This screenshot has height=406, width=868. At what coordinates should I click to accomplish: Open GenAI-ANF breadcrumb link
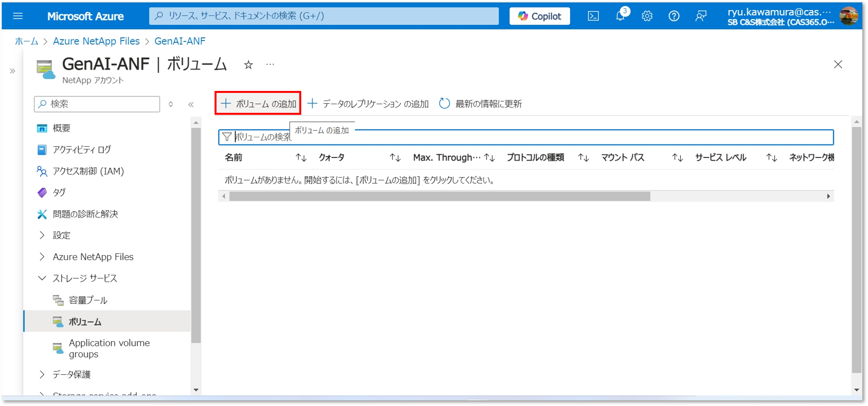point(180,41)
